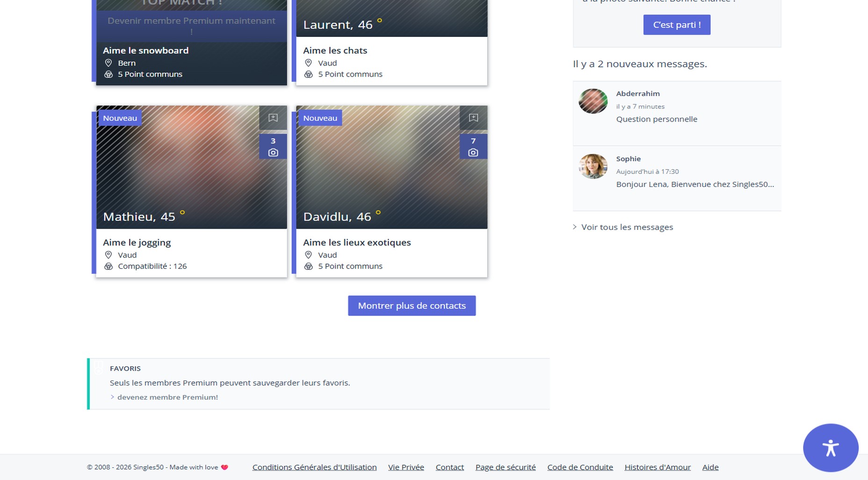This screenshot has height=480, width=868.
Task: Bookmark Mathieu's profile with the favorite icon
Action: point(273,118)
